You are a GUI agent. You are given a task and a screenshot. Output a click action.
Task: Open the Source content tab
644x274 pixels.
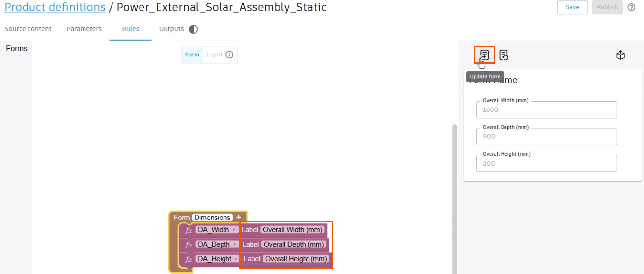(x=28, y=29)
